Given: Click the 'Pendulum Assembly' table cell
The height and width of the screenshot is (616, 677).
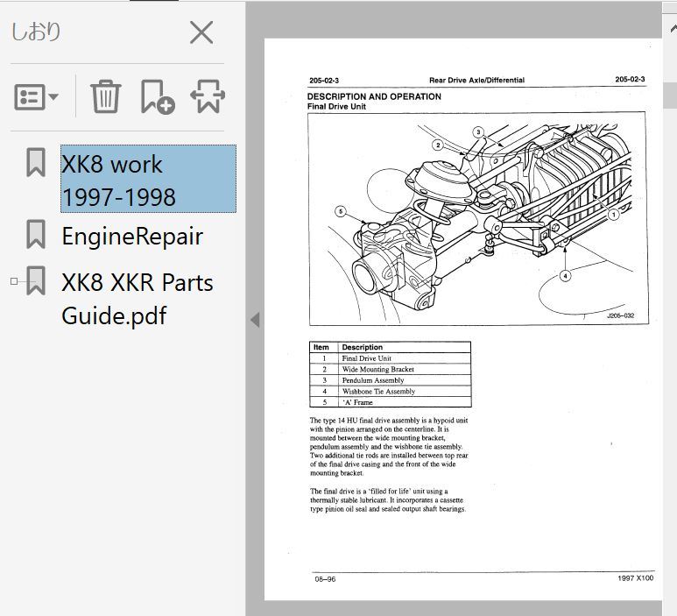Looking at the screenshot, I should pyautogui.click(x=404, y=380).
